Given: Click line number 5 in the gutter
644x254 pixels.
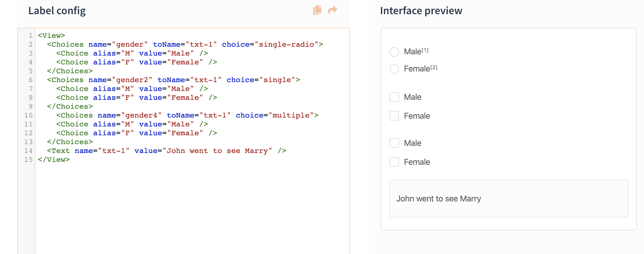Looking at the screenshot, I should pyautogui.click(x=31, y=71).
